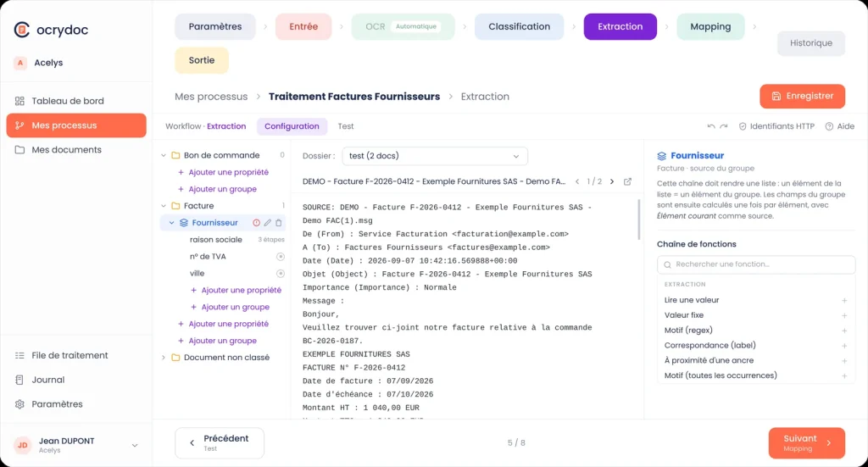Viewport: 868px width, 467px height.
Task: Go to next document arrow
Action: [x=612, y=181]
